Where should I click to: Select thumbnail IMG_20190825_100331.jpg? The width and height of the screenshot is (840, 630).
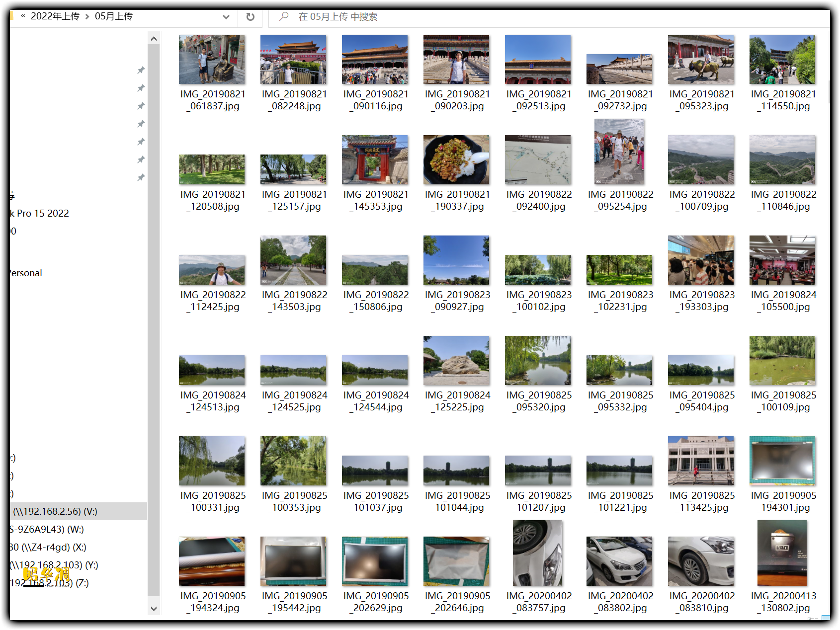[x=212, y=461]
